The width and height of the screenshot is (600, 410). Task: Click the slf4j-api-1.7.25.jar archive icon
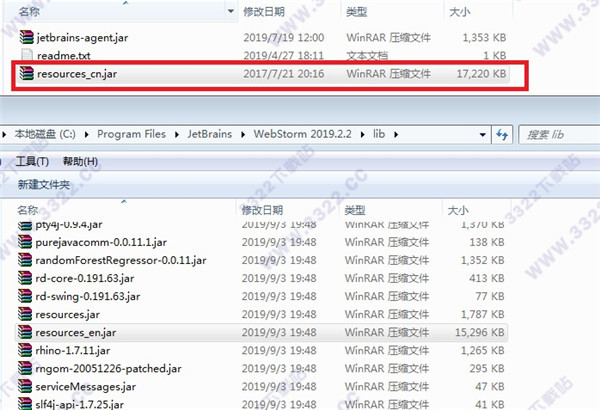25,403
